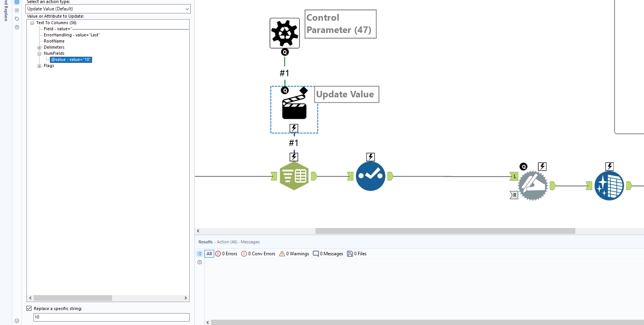The height and width of the screenshot is (325, 644).
Task: Click results pane scroll left arrow
Action: click(208, 322)
